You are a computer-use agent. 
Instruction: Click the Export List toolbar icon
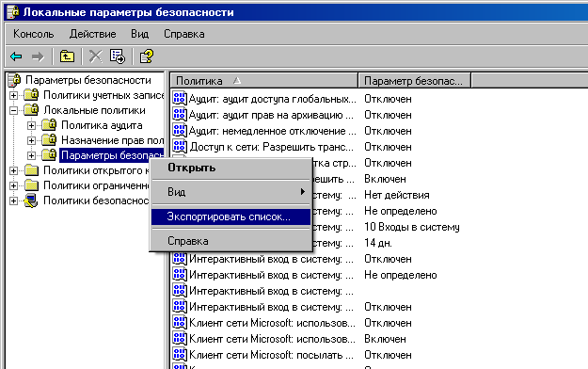coord(118,56)
